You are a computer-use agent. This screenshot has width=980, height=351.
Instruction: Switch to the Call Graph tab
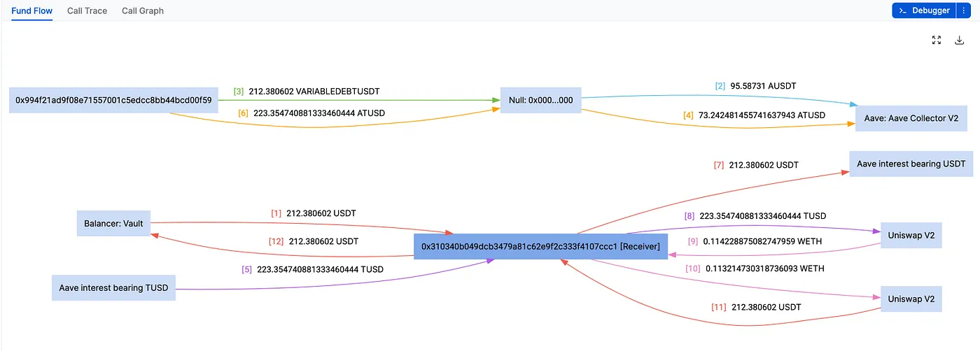(x=143, y=10)
